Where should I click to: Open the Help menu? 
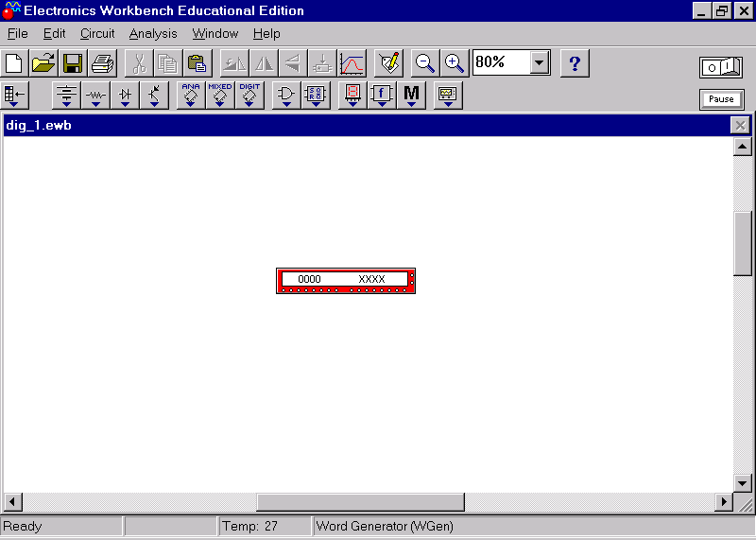(266, 34)
